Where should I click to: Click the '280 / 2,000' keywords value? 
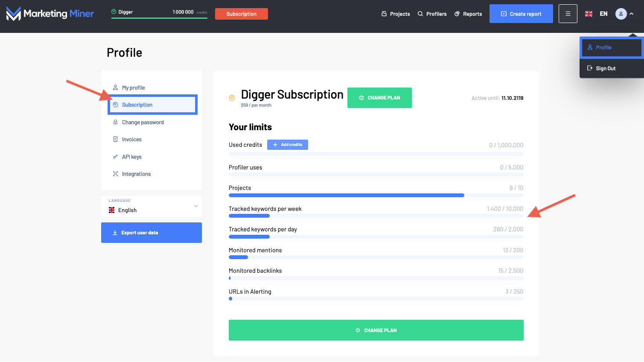[508, 229]
